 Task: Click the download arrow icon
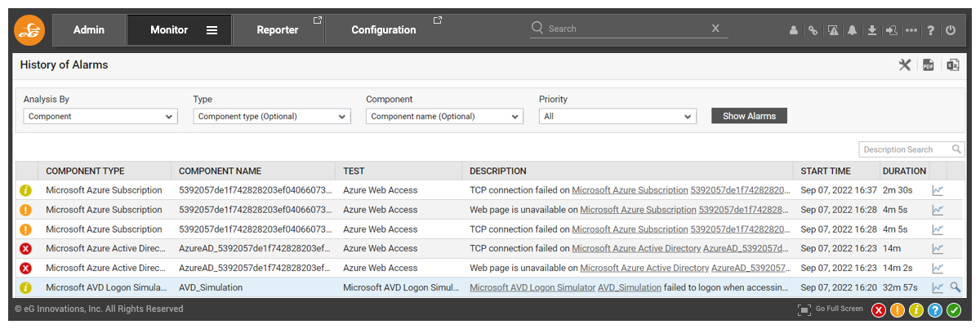tap(872, 30)
